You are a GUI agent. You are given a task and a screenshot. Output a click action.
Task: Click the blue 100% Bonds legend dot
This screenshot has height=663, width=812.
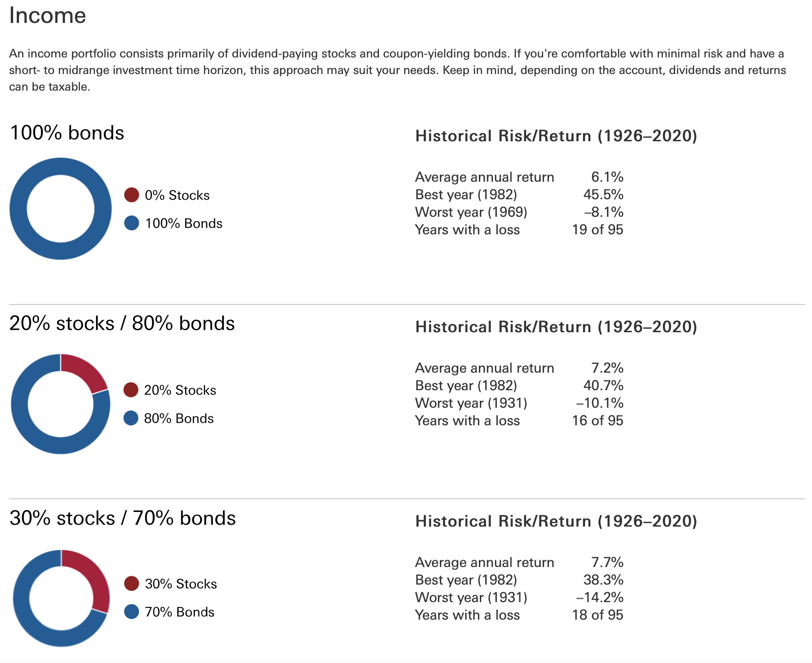(132, 223)
